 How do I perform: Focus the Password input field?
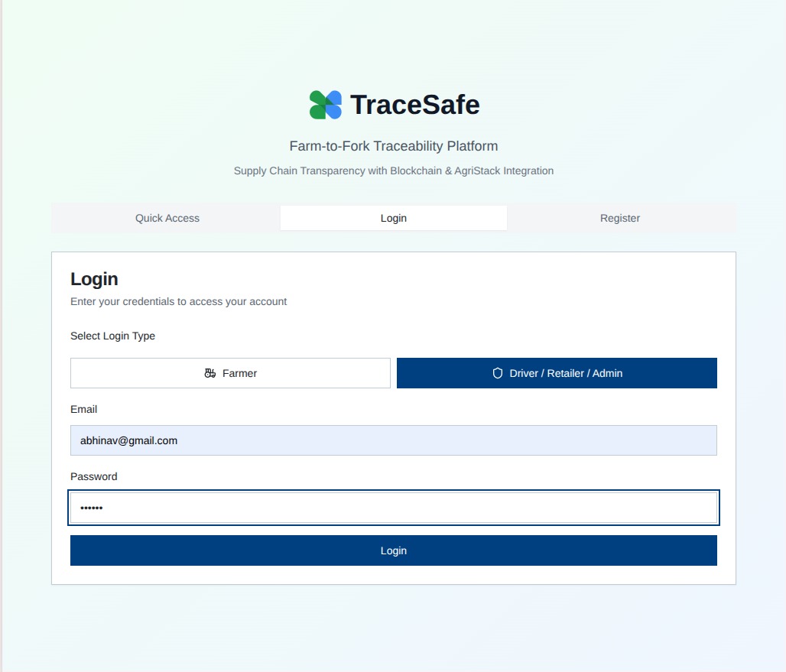point(394,508)
